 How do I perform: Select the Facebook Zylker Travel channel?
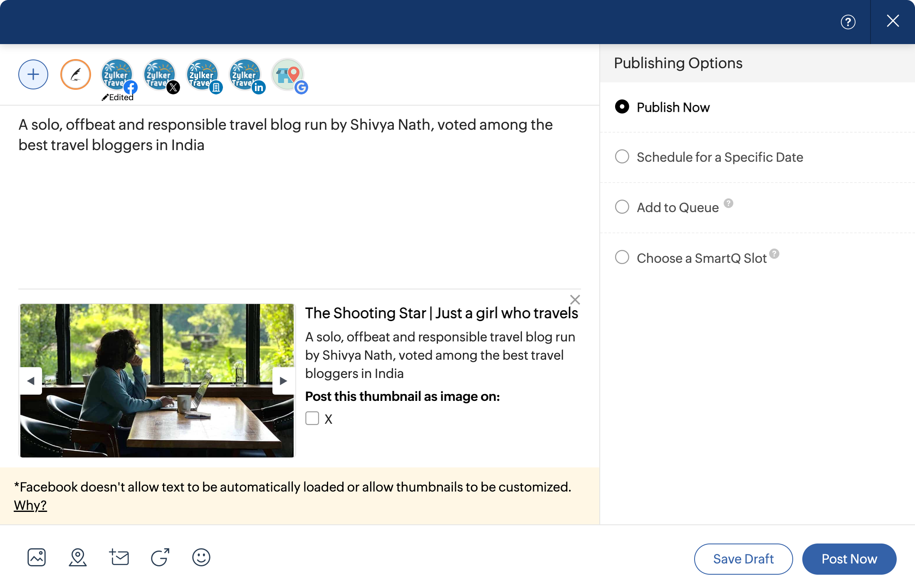coord(117,75)
